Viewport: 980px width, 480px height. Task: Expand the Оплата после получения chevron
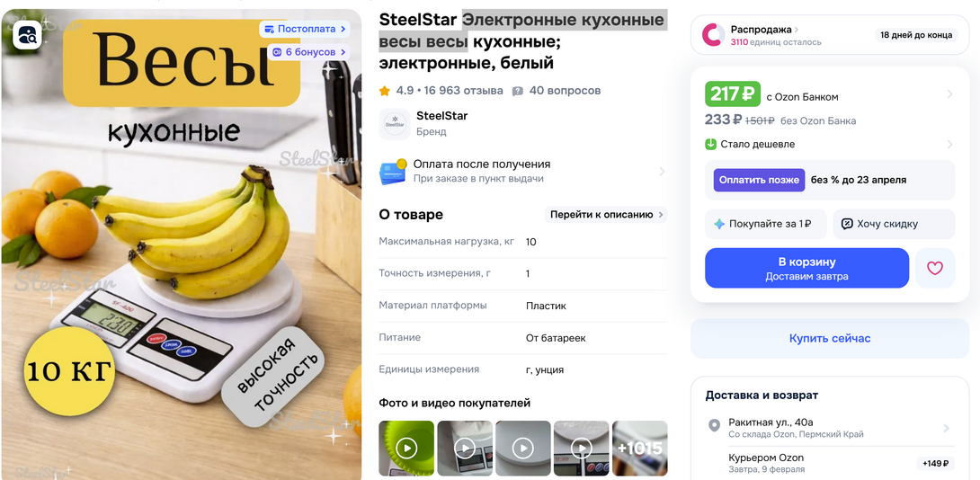[662, 172]
